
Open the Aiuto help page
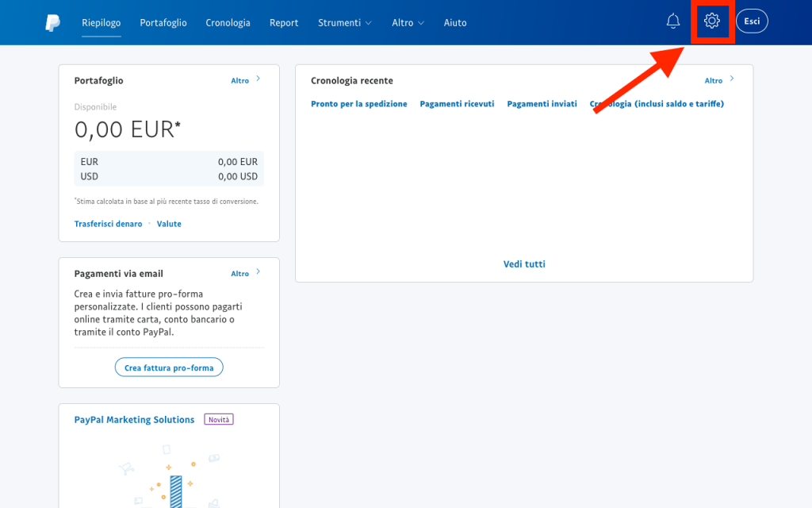(x=455, y=23)
